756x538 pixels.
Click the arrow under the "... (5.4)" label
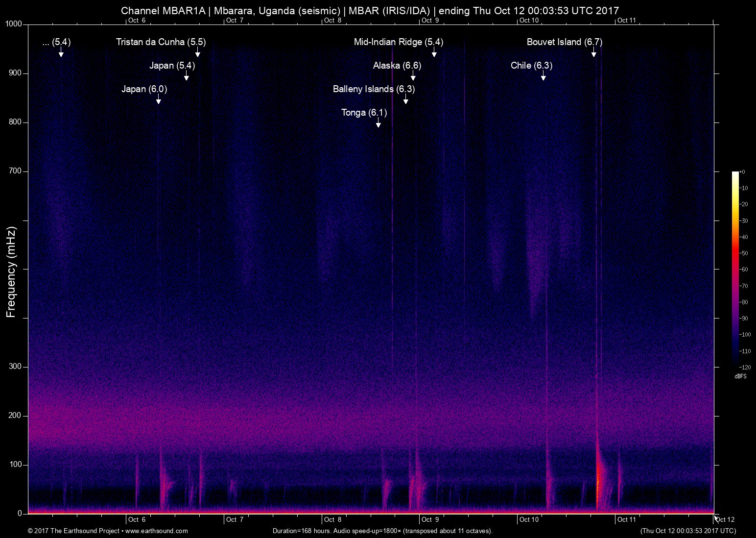pos(61,52)
